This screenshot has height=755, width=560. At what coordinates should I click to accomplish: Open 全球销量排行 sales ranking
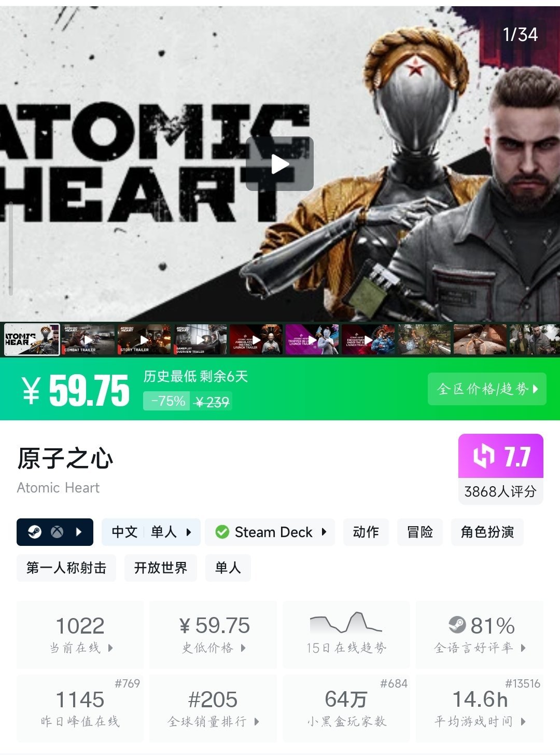click(x=213, y=708)
